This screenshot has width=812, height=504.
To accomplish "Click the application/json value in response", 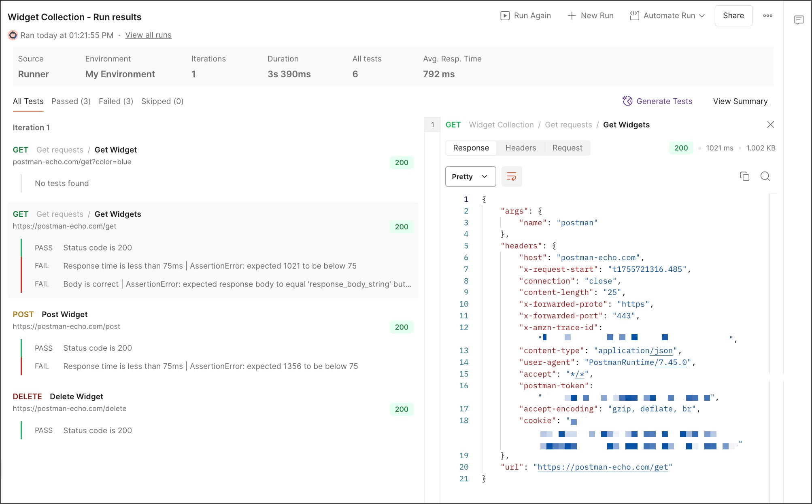I will pos(635,351).
